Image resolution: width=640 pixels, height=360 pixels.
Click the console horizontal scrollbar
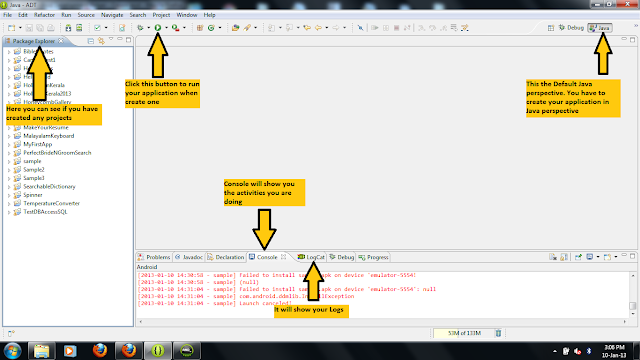click(382, 322)
